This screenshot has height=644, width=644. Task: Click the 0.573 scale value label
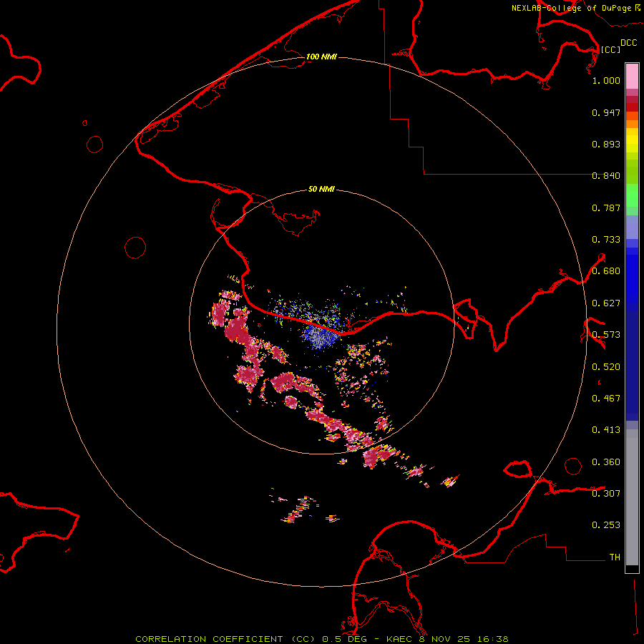coord(606,335)
